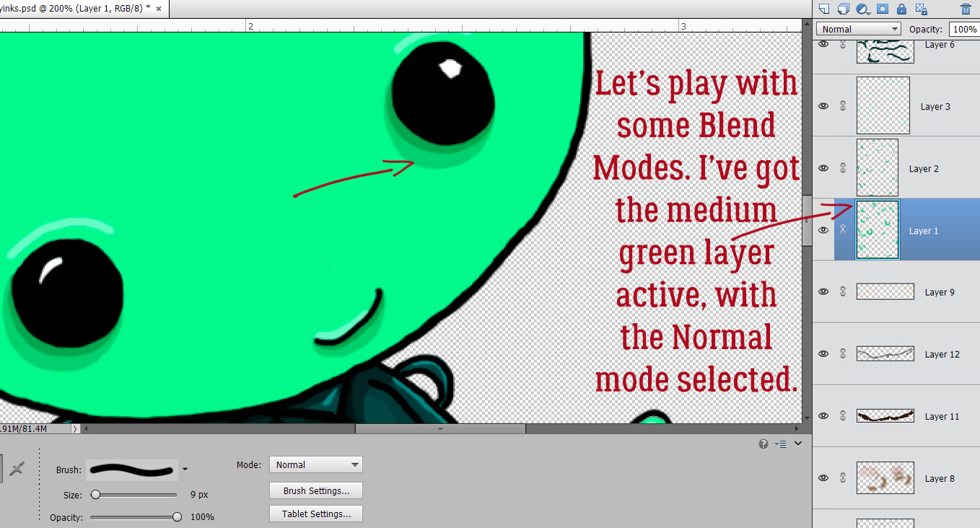Hide Layer 8 with its eye icon
Screen dimensions: 980x528
[823, 478]
